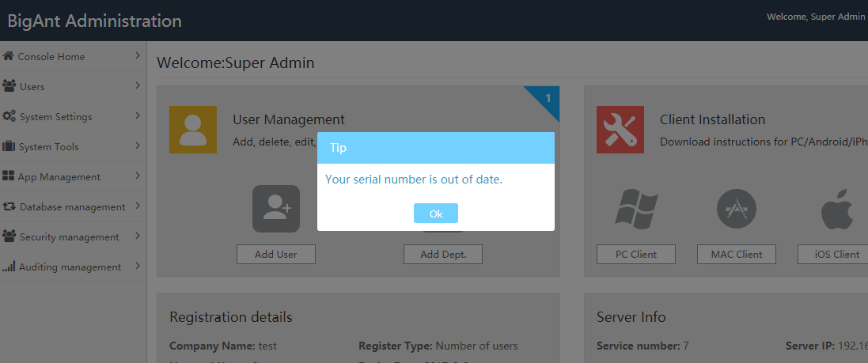Click the App Management grid icon

(8, 176)
